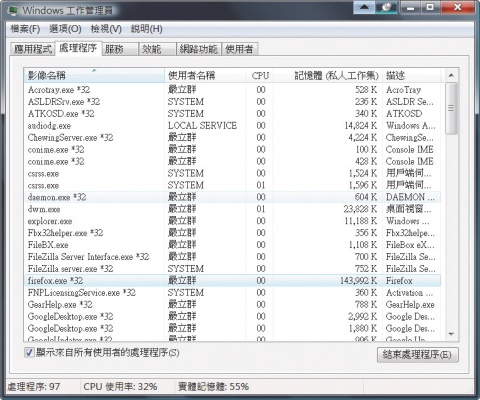Click dwm.exe memory value 23,828 K
Screen dimensions: 480x400
tap(360, 209)
